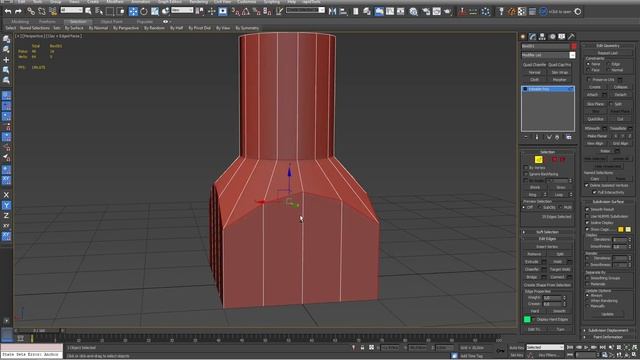Activate the Select and Link tool
Viewport: 640px width, 360px height.
click(31, 11)
